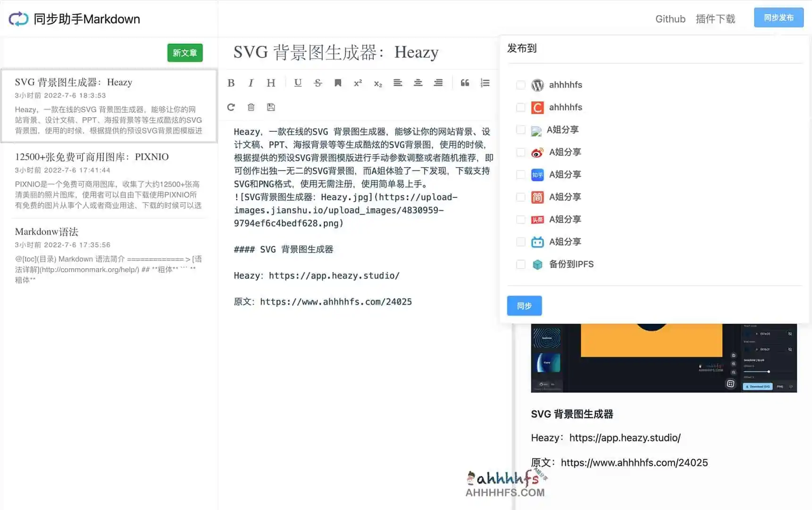Delete the current article using trash icon
The width and height of the screenshot is (812, 510).
click(x=251, y=107)
